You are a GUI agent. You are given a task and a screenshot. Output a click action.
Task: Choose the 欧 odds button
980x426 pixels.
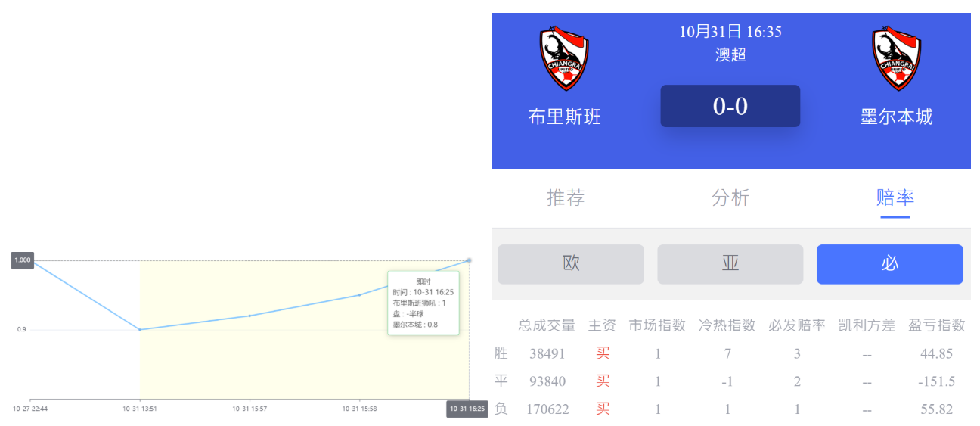[571, 264]
